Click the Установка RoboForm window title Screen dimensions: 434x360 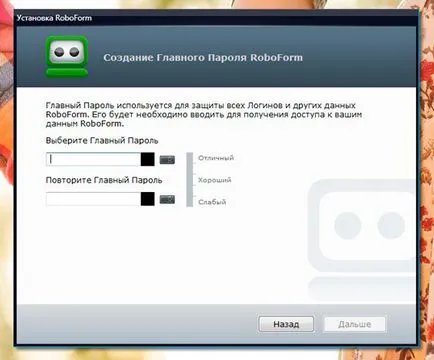pyautogui.click(x=54, y=18)
